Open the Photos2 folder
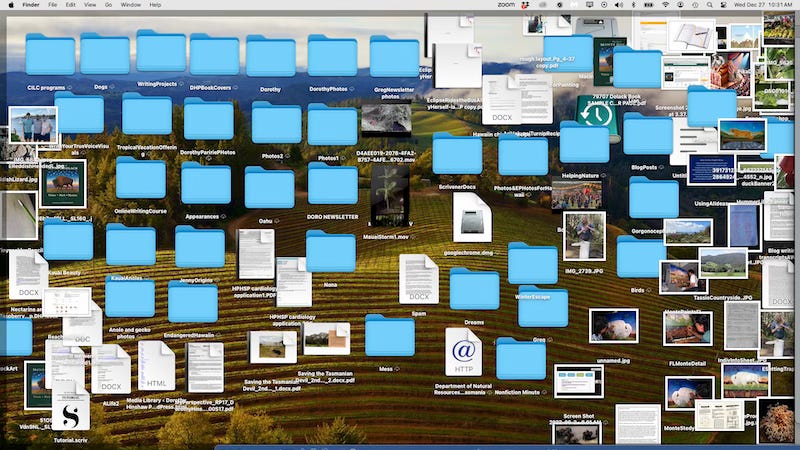The width and height of the screenshot is (800, 450). (276, 122)
